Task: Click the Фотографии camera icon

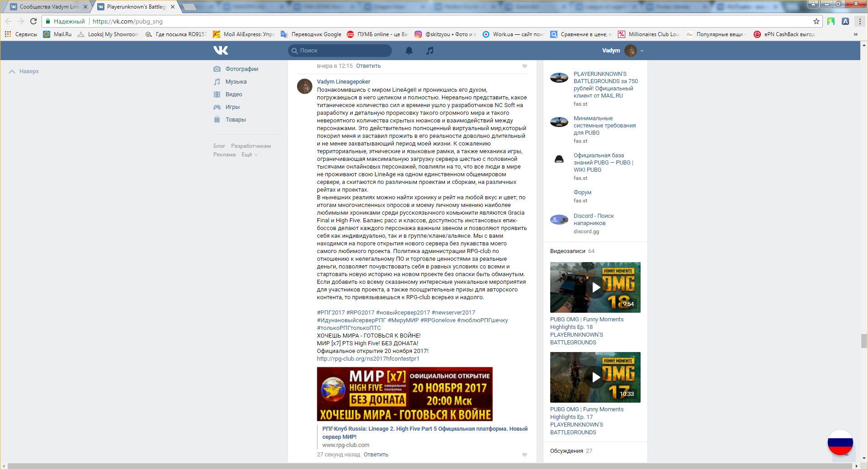Action: 217,69
